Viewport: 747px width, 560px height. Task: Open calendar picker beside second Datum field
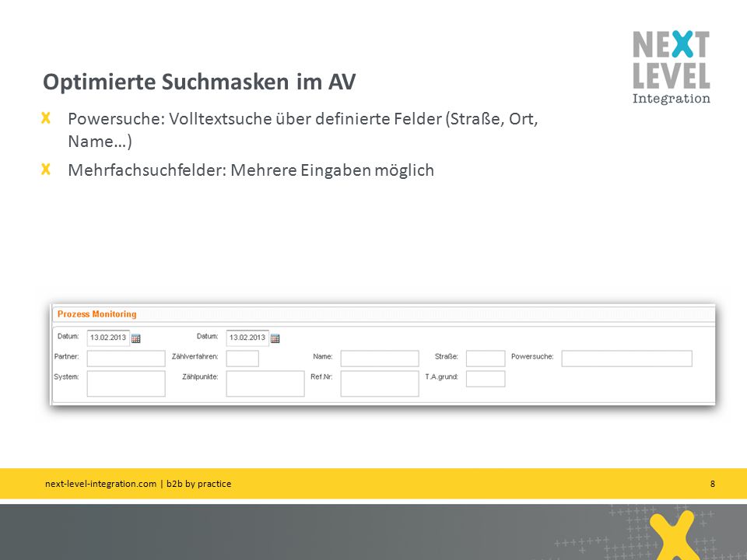[x=275, y=338]
